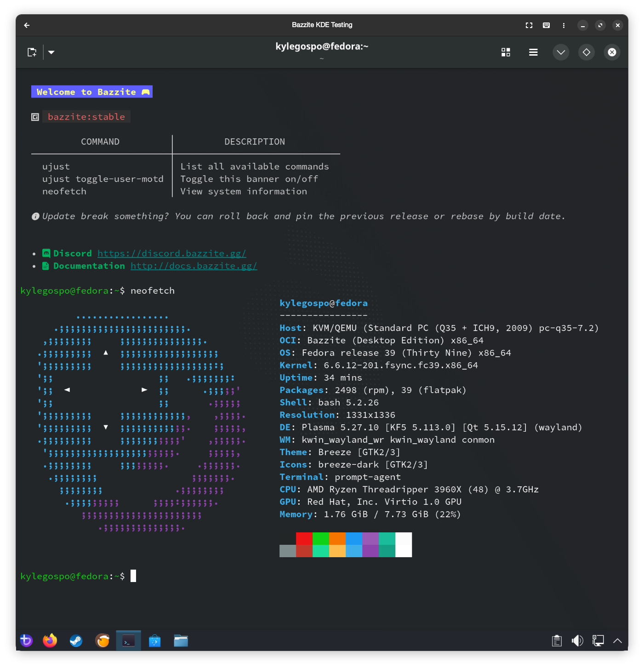Click the white color block
The width and height of the screenshot is (644, 668).
tap(404, 545)
